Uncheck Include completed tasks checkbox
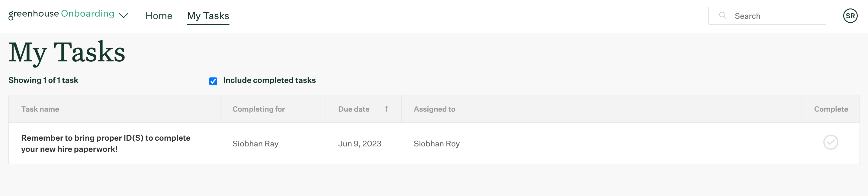 click(213, 81)
